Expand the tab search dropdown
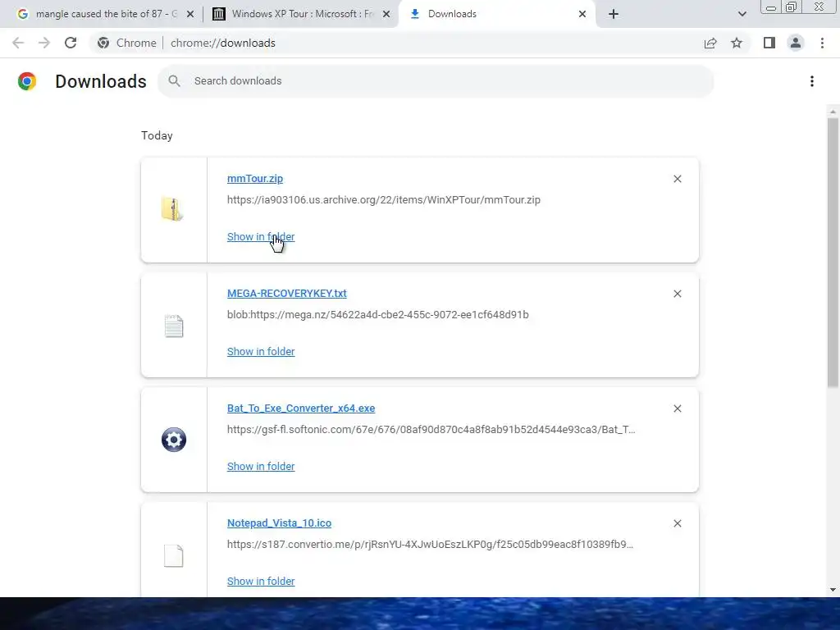Viewport: 840px width, 630px height. tap(742, 14)
